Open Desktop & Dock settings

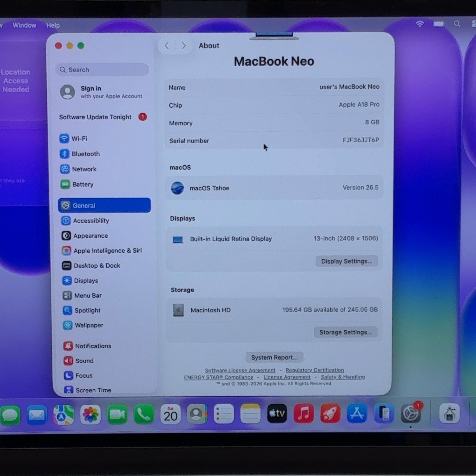click(91, 266)
